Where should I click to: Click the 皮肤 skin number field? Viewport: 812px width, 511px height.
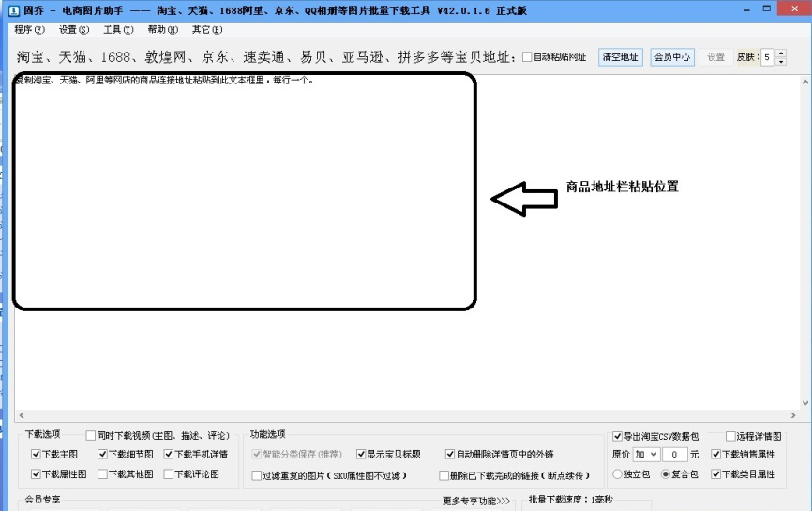click(x=767, y=57)
